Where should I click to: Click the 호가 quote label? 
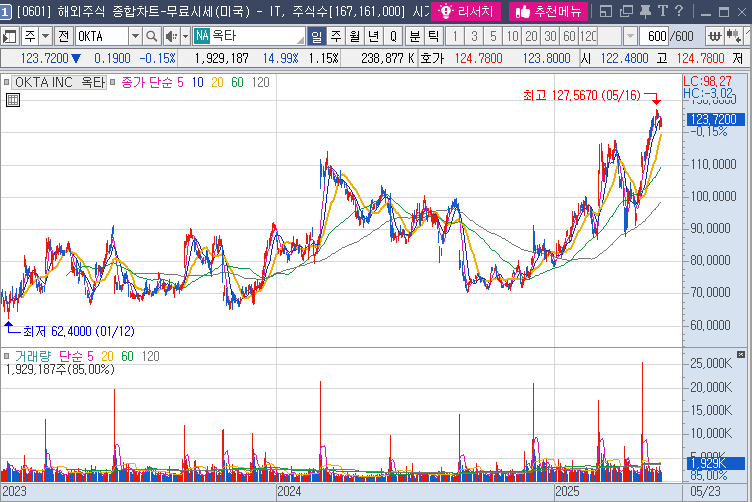(x=432, y=58)
